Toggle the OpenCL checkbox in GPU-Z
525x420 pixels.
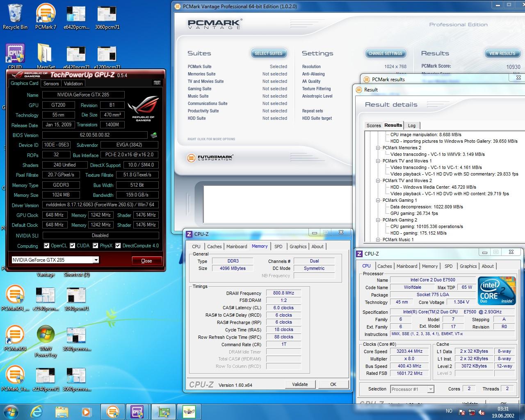tap(46, 246)
